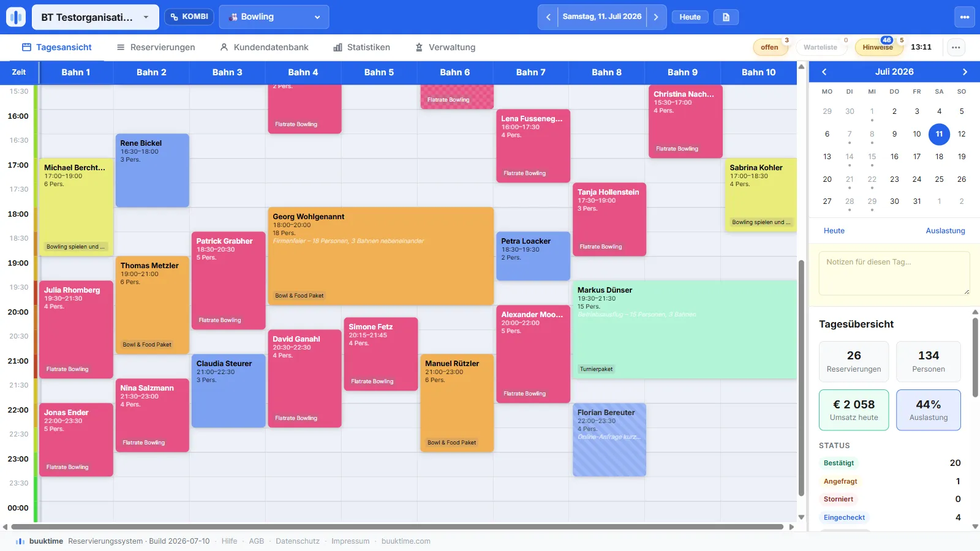Open more options beside the clock

coord(956,47)
